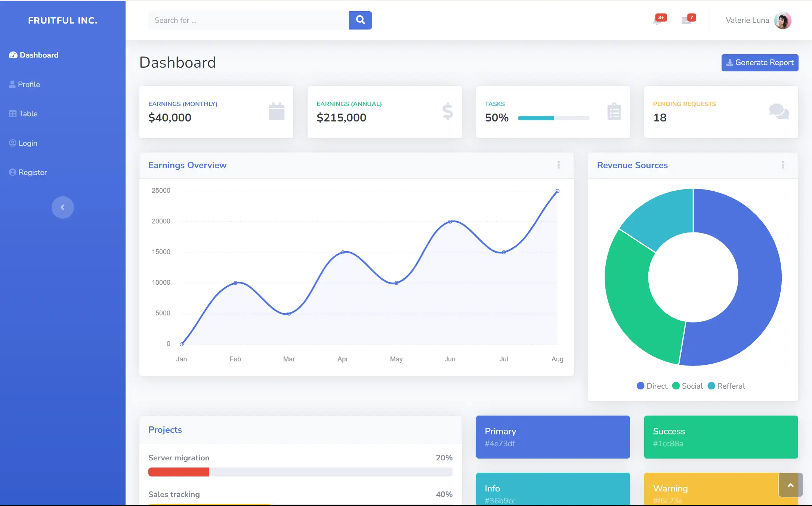Click the calendar icon on monthly earnings
The image size is (812, 506).
click(x=277, y=112)
